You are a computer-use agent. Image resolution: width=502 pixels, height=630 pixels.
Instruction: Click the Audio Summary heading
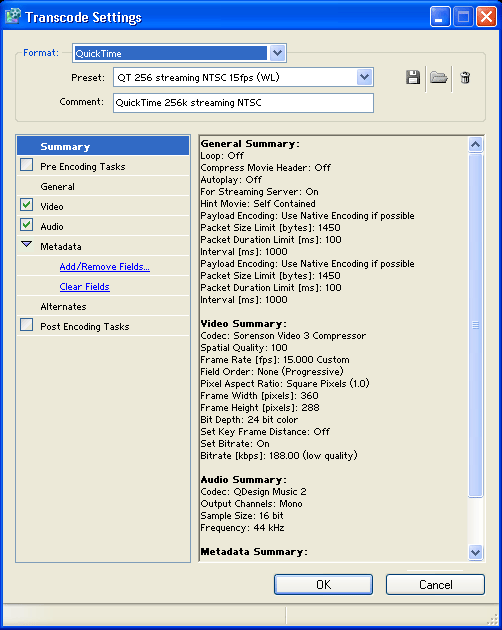[x=244, y=480]
